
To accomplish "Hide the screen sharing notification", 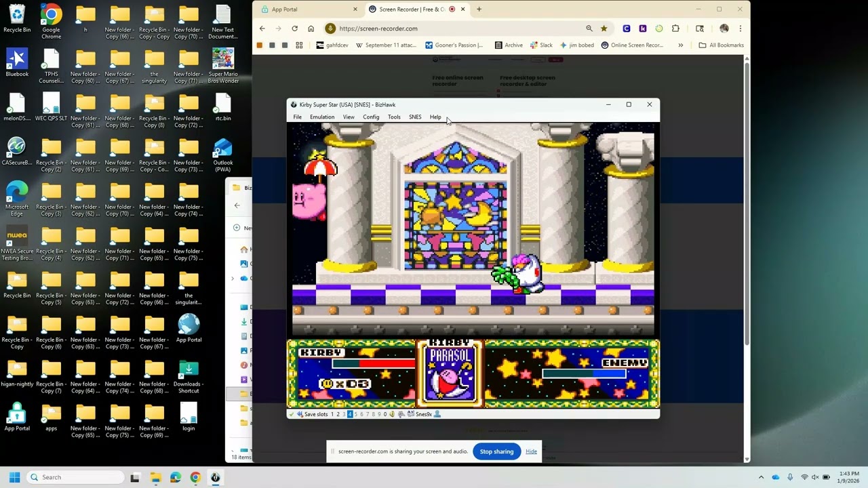I will pyautogui.click(x=531, y=451).
